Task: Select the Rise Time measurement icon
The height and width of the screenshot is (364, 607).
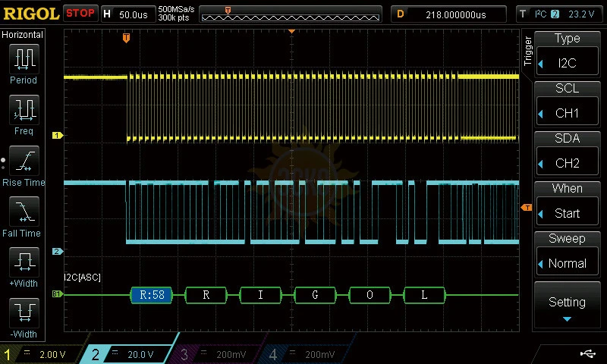Action: tap(24, 161)
